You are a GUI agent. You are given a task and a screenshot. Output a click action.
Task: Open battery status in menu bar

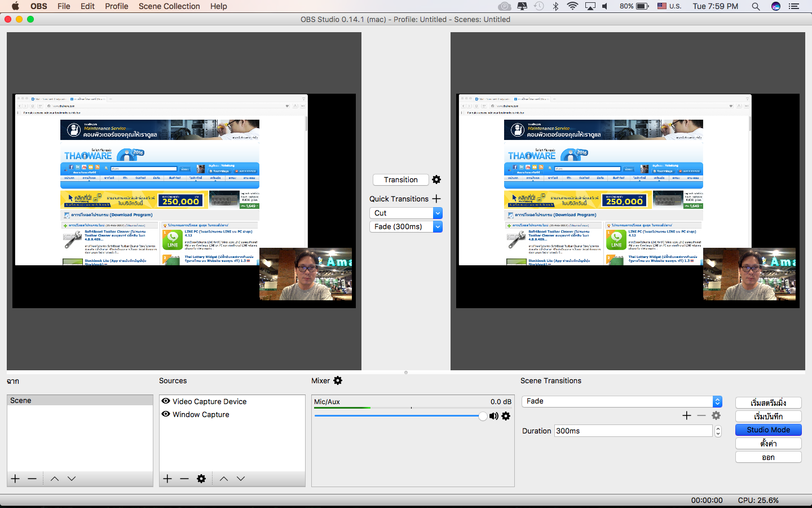pos(634,6)
